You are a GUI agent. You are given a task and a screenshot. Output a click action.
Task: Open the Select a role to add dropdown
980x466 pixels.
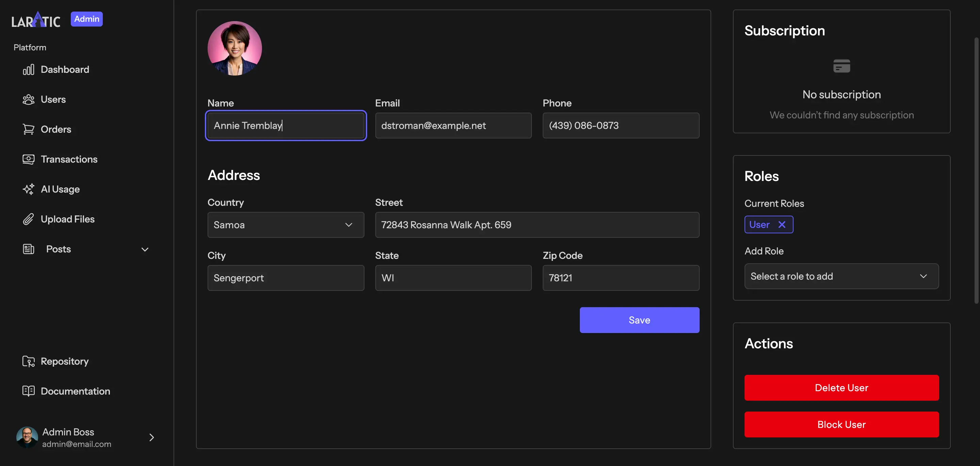coord(841,276)
